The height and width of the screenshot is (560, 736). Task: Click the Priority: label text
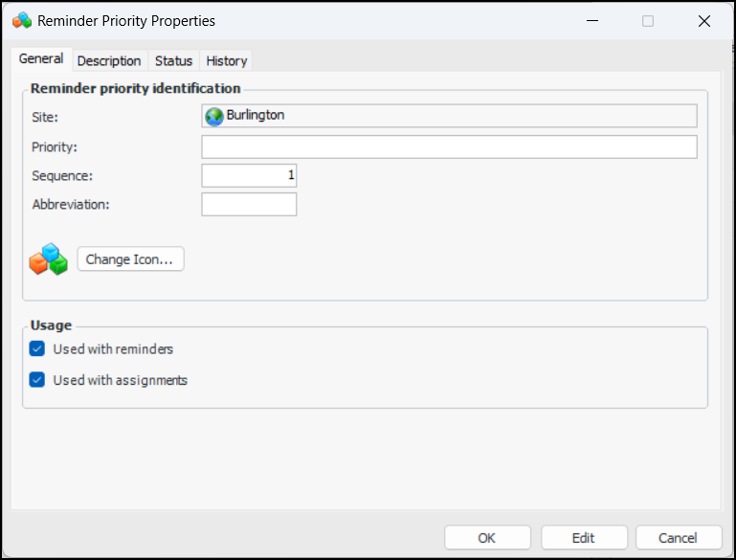click(55, 147)
